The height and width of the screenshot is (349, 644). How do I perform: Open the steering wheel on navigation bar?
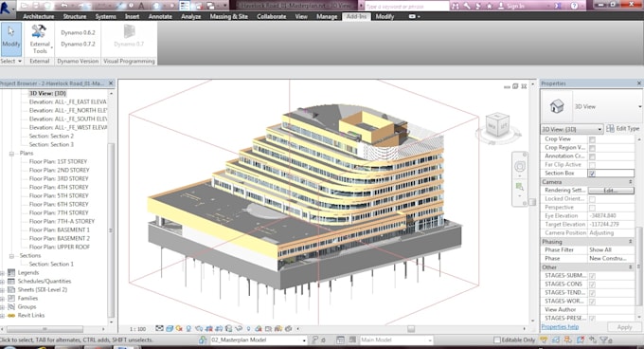pos(520,167)
